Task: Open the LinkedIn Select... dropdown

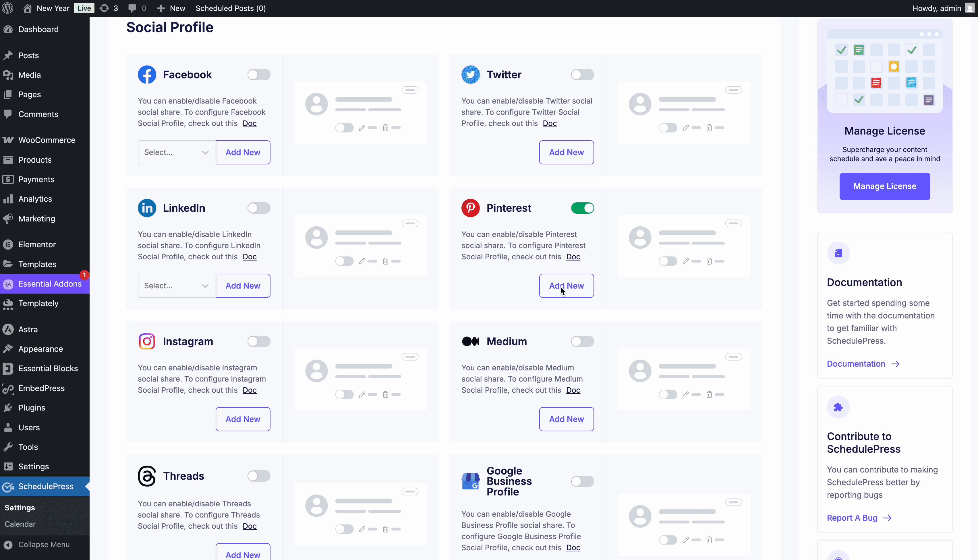Action: 177,286
